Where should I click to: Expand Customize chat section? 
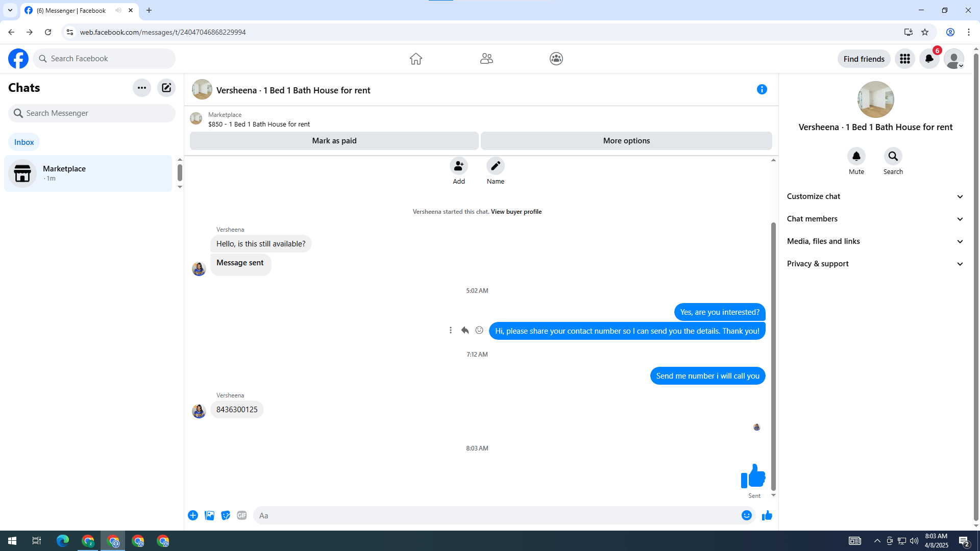point(875,196)
